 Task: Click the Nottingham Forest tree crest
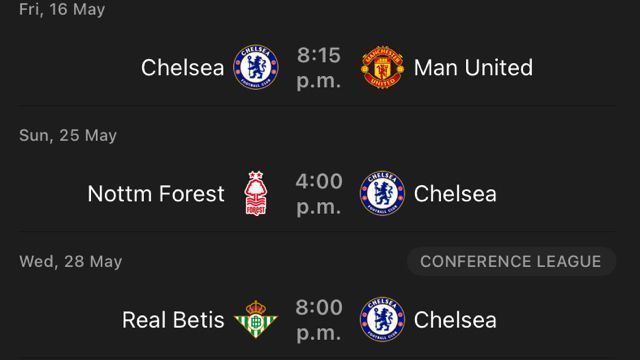256,193
